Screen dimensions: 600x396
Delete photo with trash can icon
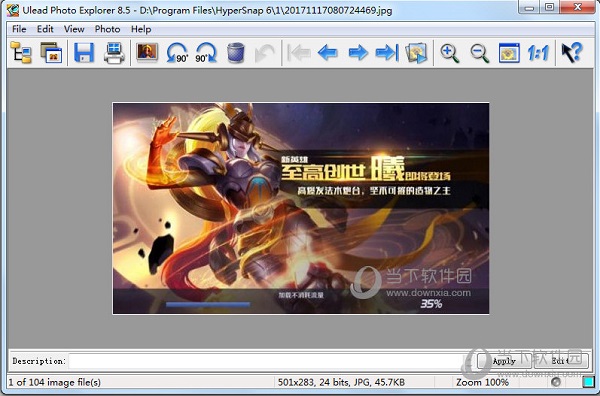pos(235,52)
